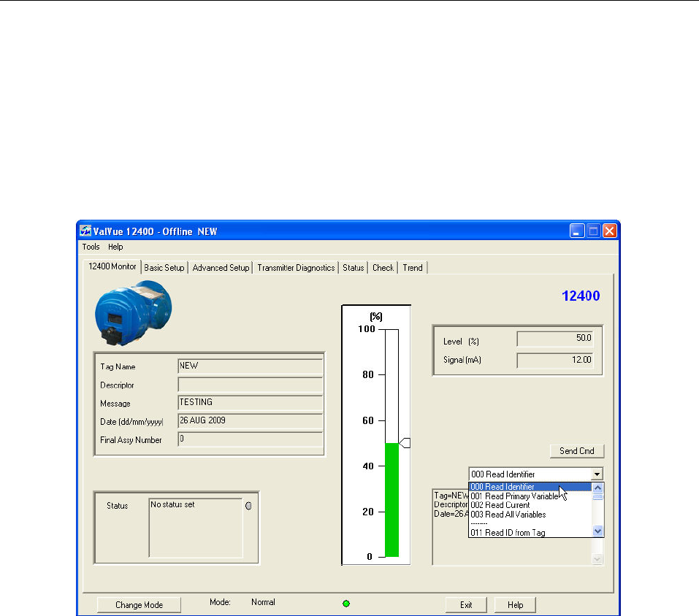Click the Send Cmd button
This screenshot has width=699, height=616.
(x=577, y=451)
